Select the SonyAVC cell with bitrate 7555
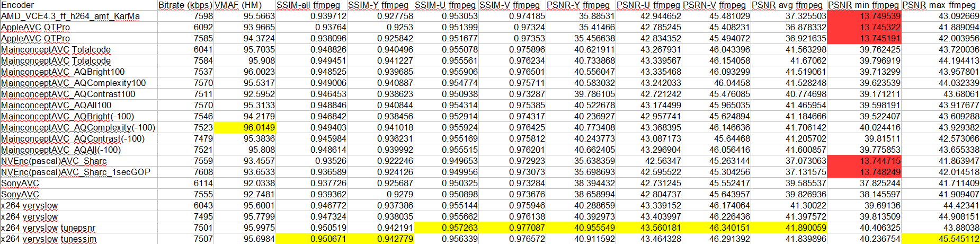 (x=79, y=195)
